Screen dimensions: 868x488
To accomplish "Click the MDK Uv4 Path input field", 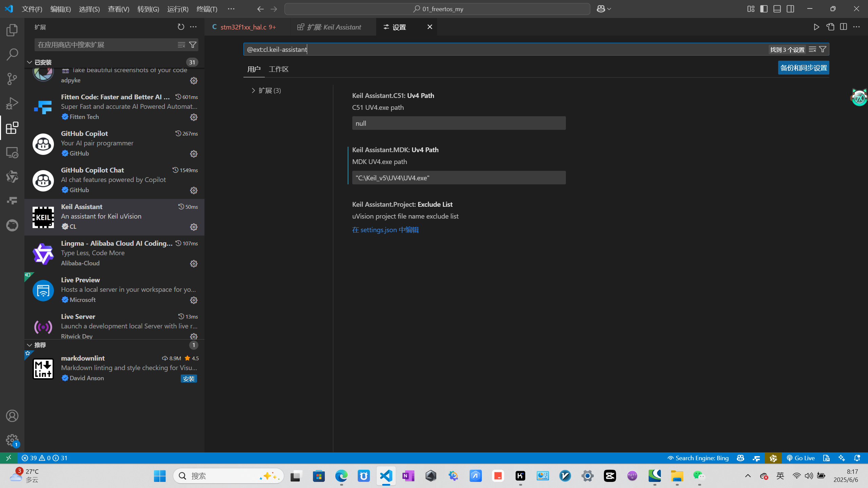I will point(458,178).
